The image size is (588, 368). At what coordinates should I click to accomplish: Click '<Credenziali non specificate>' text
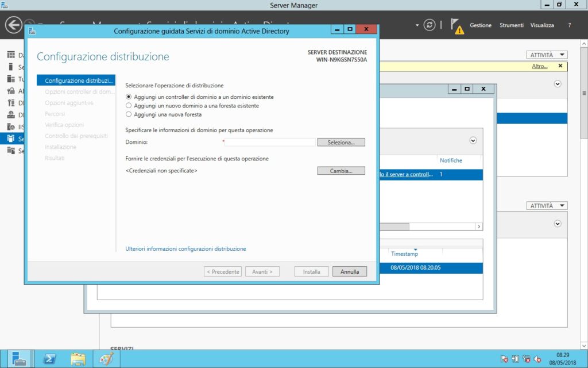coord(161,170)
